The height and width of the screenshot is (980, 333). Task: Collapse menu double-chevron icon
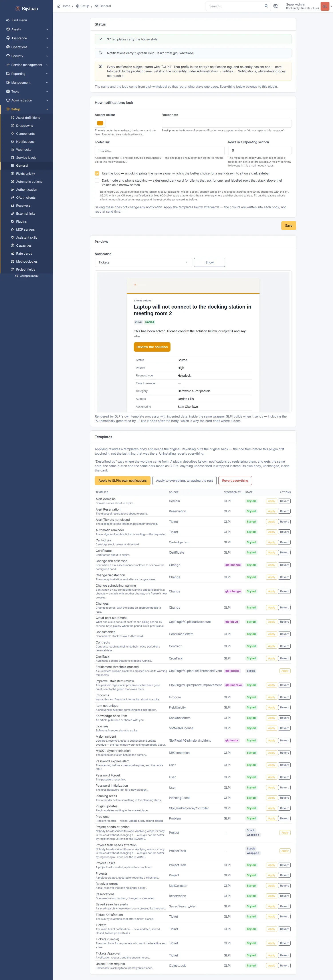(17, 276)
